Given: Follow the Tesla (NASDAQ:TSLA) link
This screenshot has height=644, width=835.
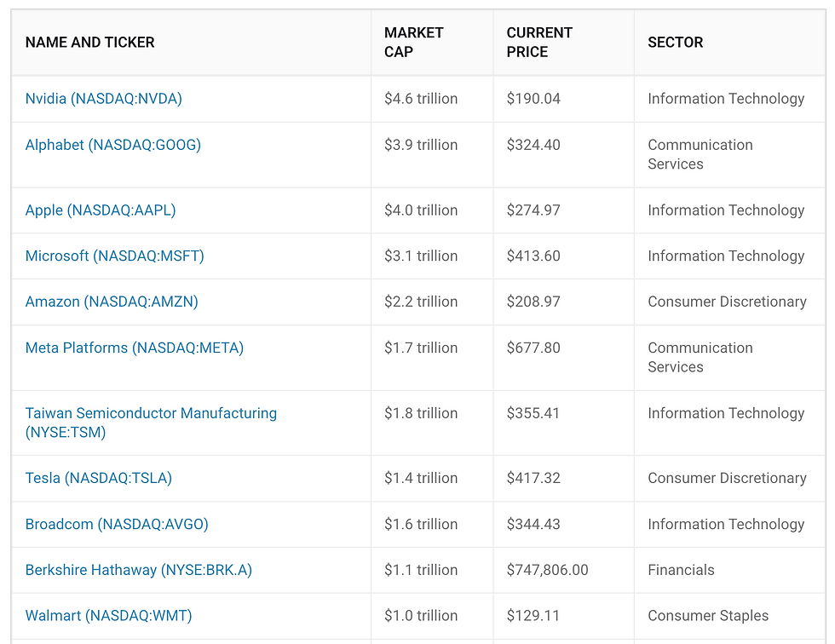Looking at the screenshot, I should [x=99, y=478].
